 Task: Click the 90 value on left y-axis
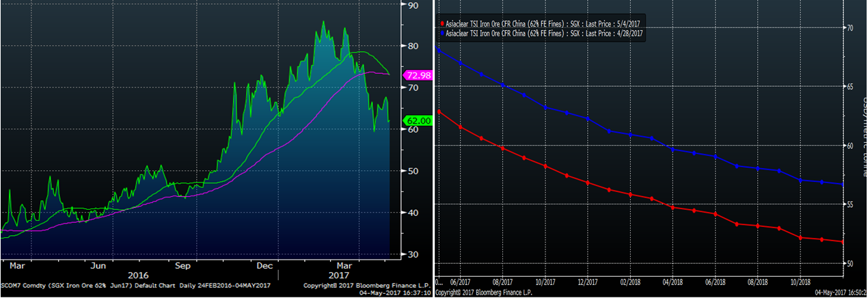click(x=413, y=5)
